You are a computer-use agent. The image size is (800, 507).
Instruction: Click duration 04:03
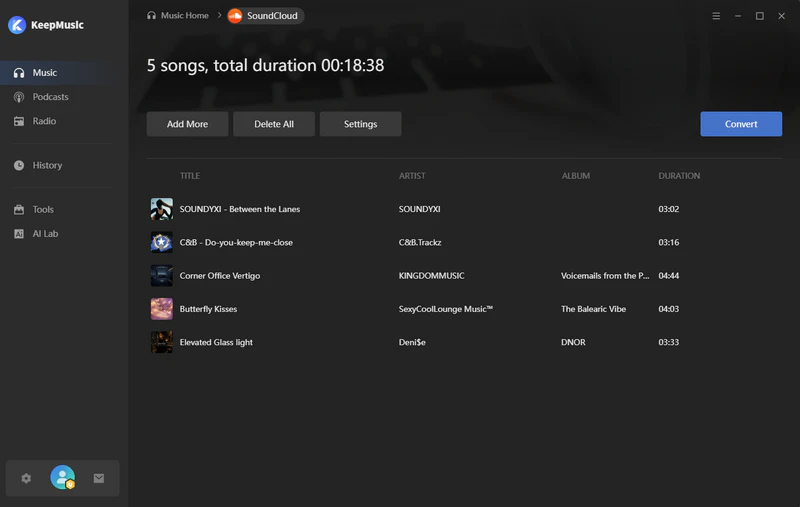coord(668,309)
